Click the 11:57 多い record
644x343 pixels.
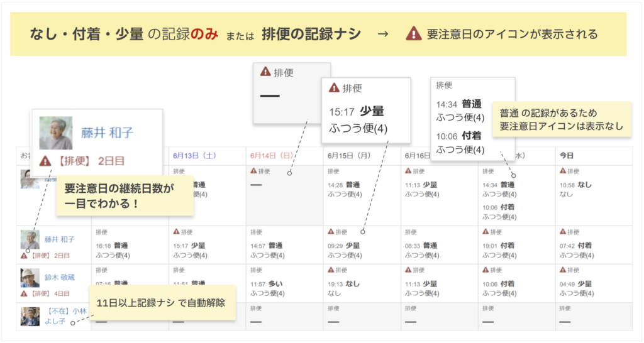(267, 284)
